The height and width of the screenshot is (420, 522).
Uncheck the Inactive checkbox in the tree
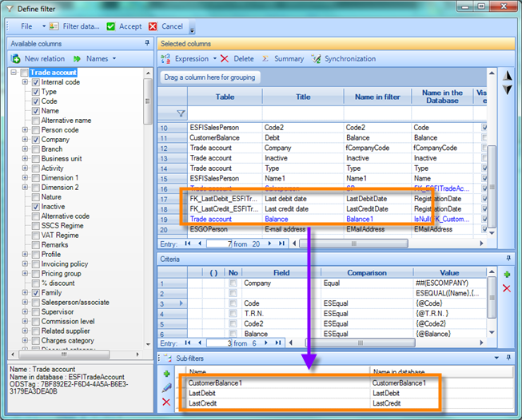point(36,207)
